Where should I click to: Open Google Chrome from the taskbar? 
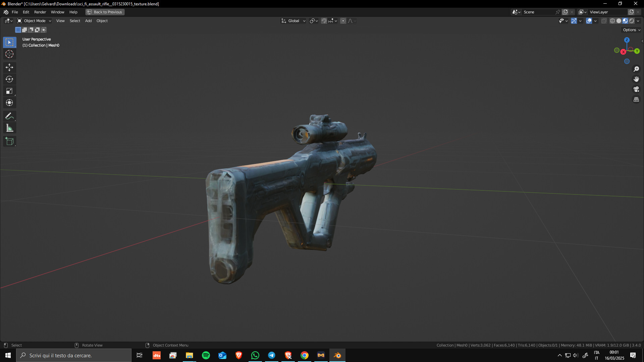[305, 355]
